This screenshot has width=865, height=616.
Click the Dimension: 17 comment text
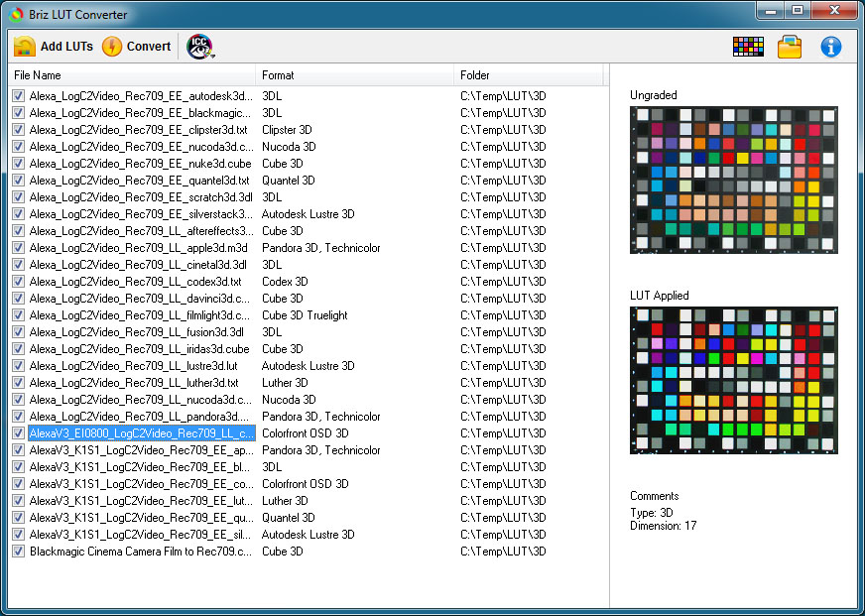pyautogui.click(x=663, y=526)
